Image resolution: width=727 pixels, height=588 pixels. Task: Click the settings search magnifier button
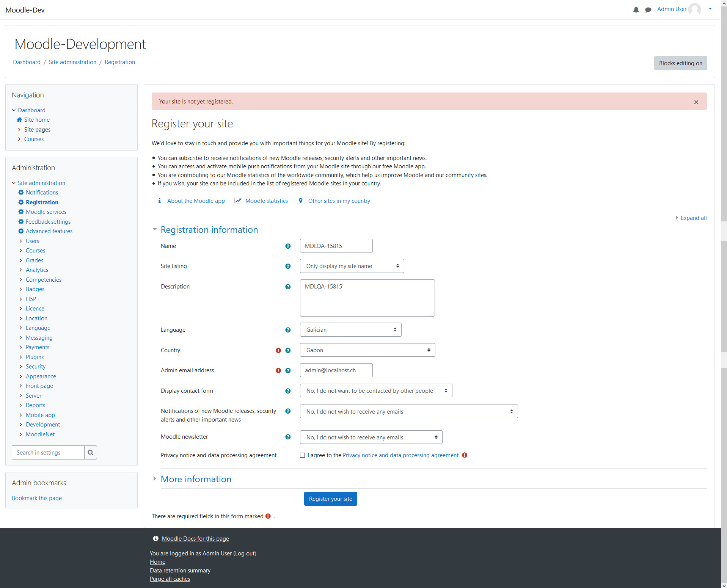(90, 452)
